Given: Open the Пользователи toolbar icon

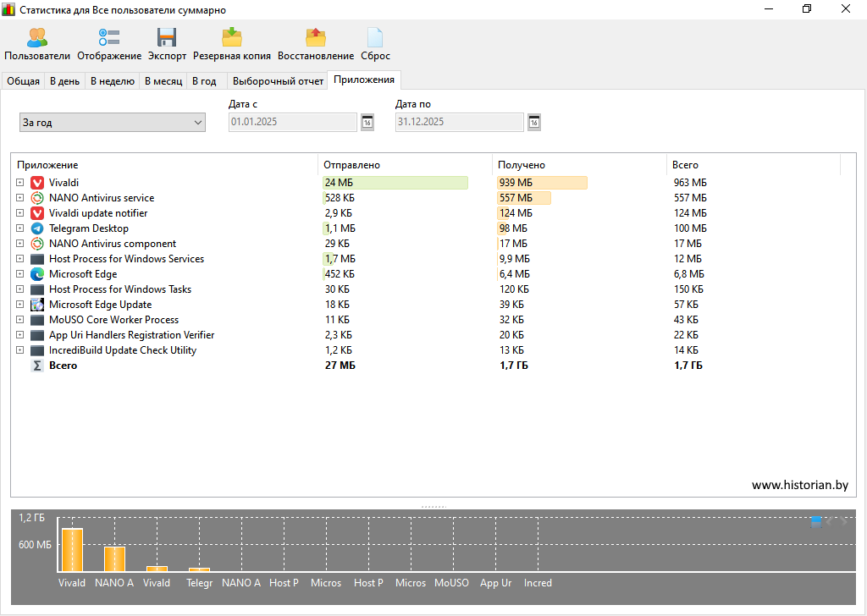Looking at the screenshot, I should tap(37, 38).
